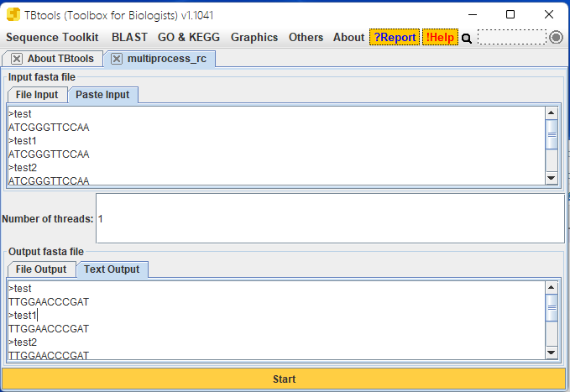Click '>test1' line in input text
Image resolution: width=570 pixels, height=392 pixels.
(22, 141)
